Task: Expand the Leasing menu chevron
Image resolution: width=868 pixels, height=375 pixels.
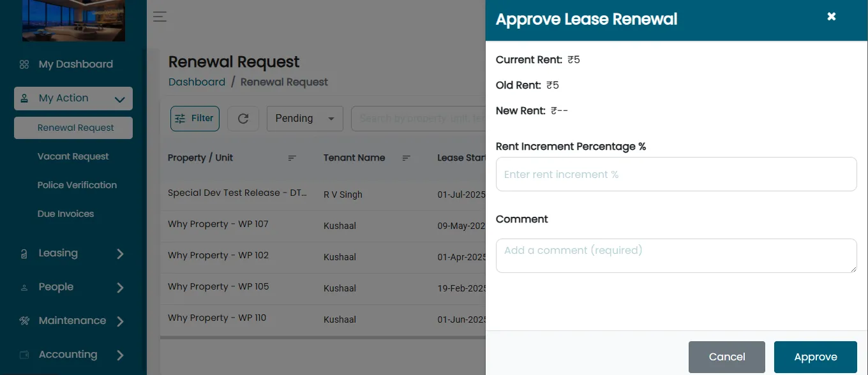Action: [120, 254]
